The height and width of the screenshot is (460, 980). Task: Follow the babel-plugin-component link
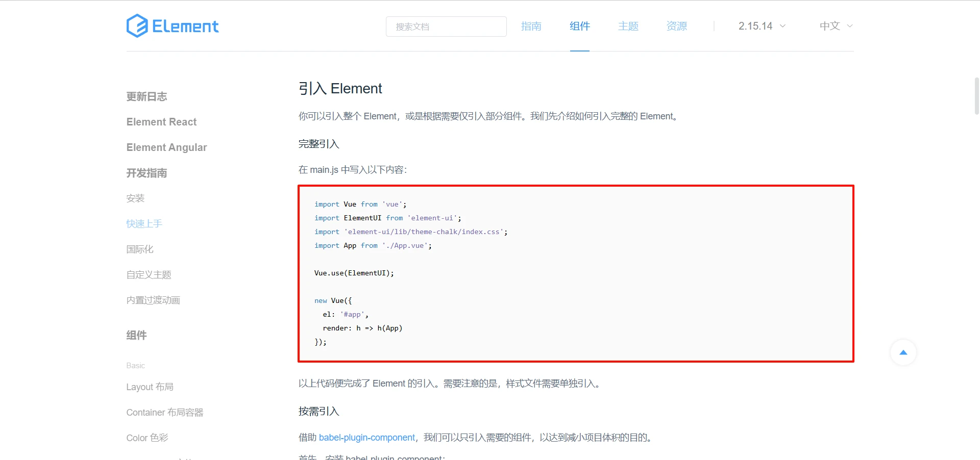[366, 438]
